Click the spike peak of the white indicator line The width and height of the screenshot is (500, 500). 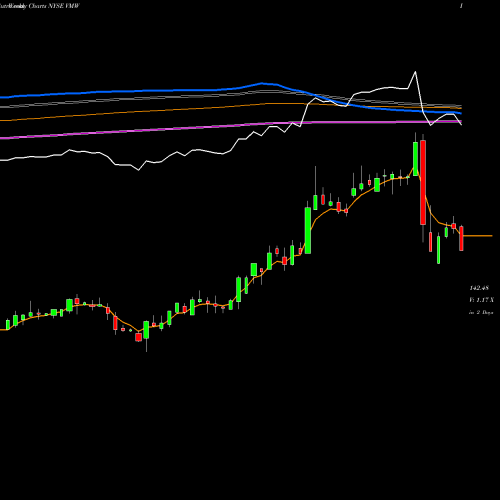coord(415,72)
